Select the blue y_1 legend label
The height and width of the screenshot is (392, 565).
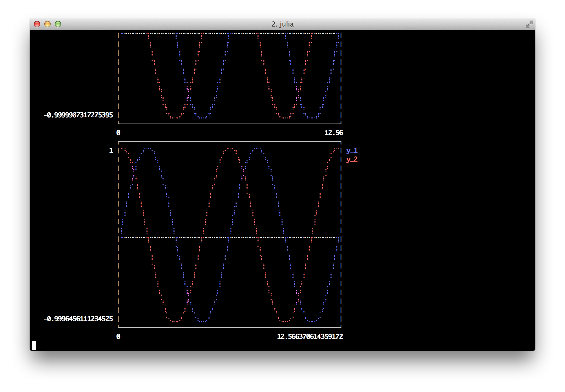[352, 151]
